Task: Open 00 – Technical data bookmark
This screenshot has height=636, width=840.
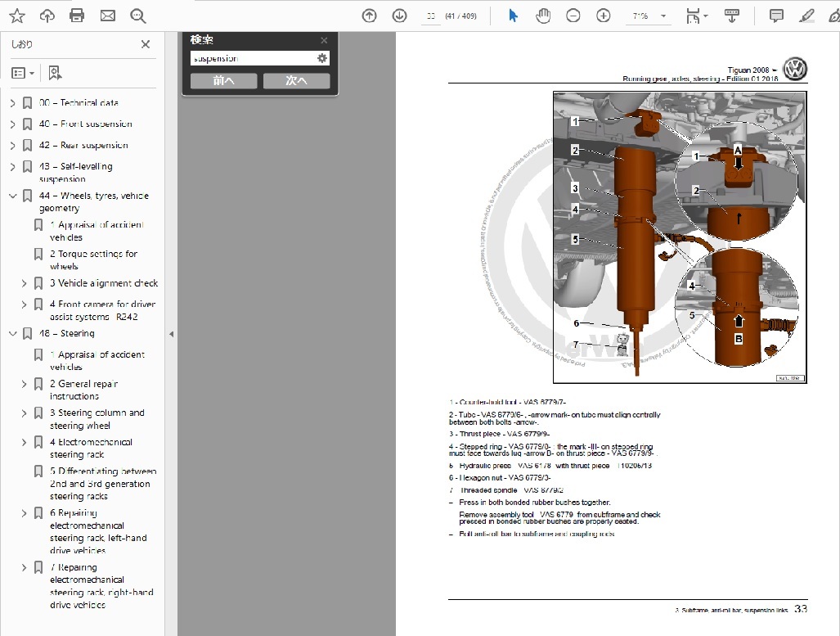Action: (x=79, y=102)
